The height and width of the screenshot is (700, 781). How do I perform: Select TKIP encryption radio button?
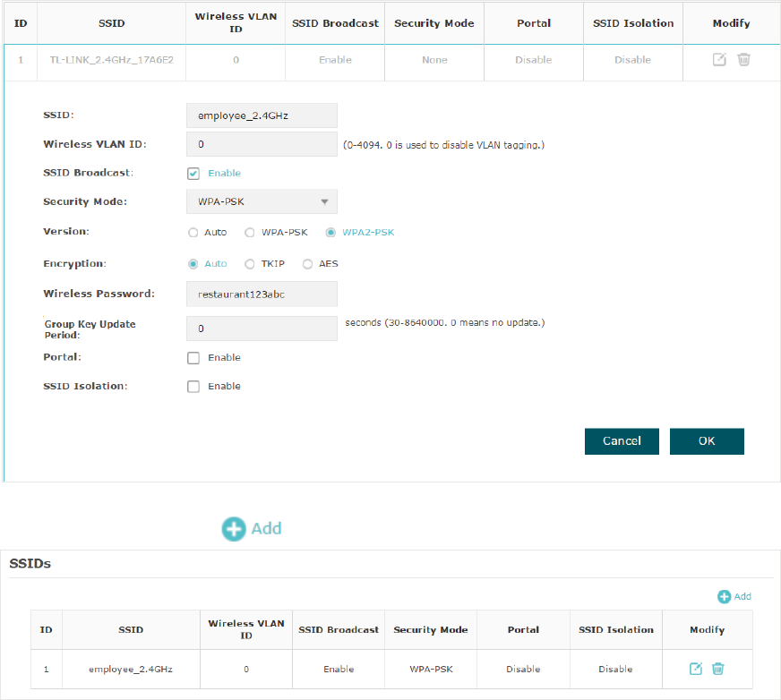coord(250,264)
